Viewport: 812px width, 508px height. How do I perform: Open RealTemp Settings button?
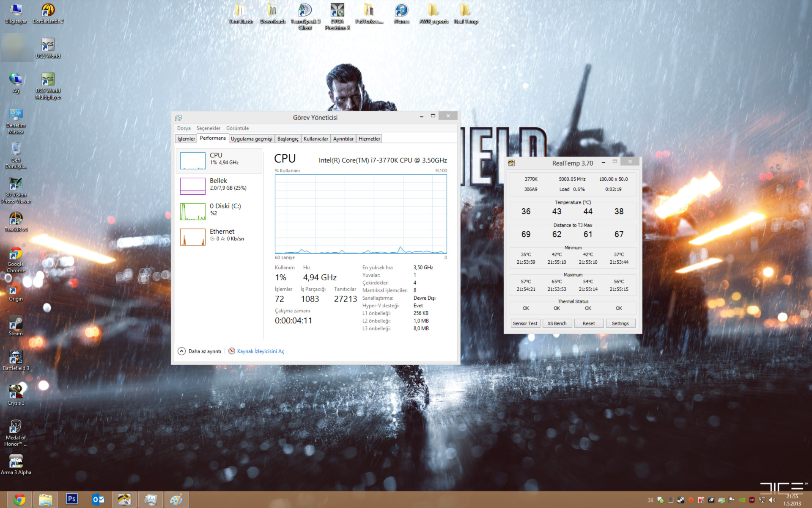[x=620, y=323]
